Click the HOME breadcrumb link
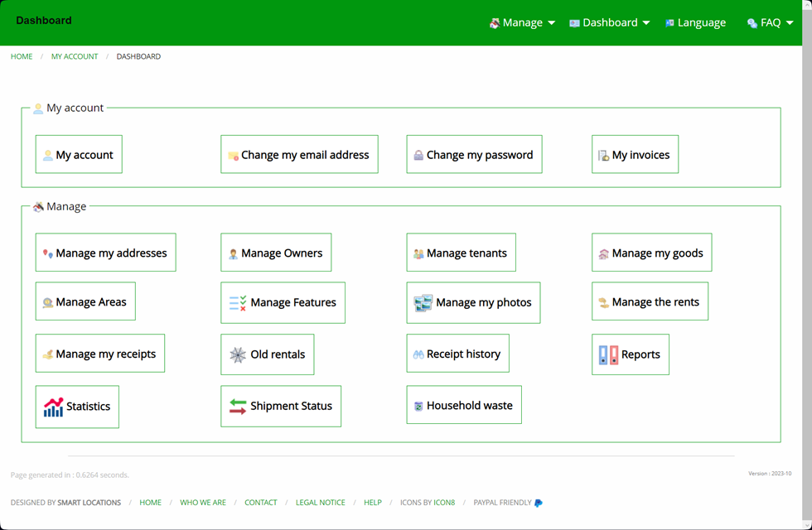 22,56
